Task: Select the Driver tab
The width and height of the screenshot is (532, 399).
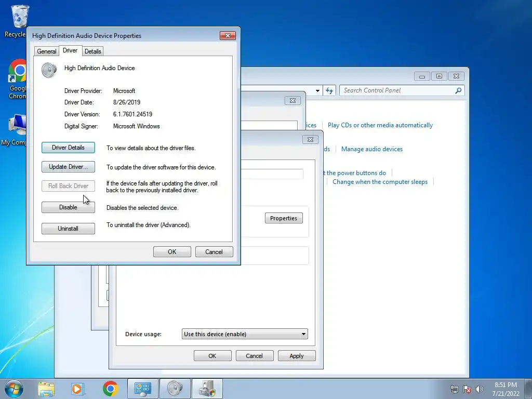Action: [x=70, y=50]
